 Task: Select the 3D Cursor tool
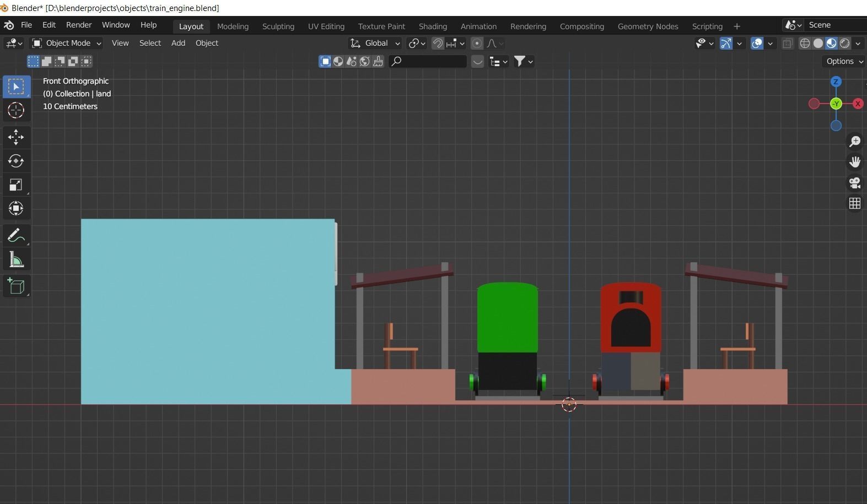(16, 110)
